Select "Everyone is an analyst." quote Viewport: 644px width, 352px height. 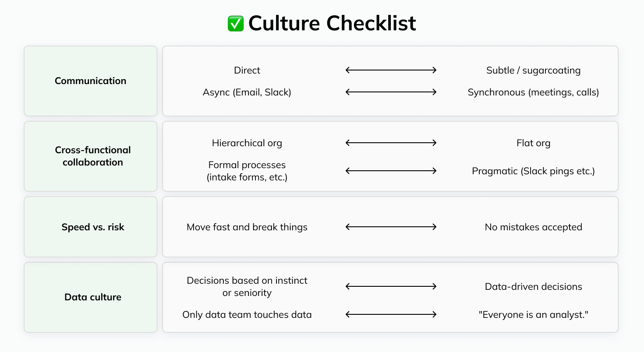coord(534,315)
